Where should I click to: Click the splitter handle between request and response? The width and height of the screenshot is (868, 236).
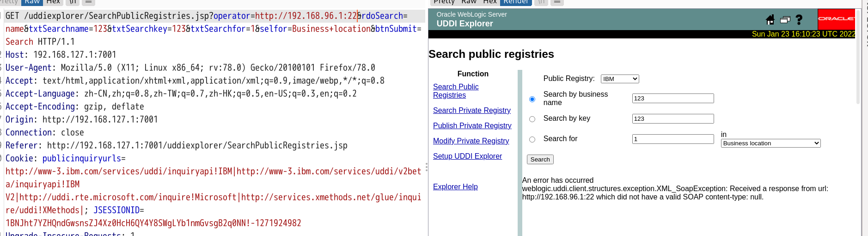click(x=427, y=167)
